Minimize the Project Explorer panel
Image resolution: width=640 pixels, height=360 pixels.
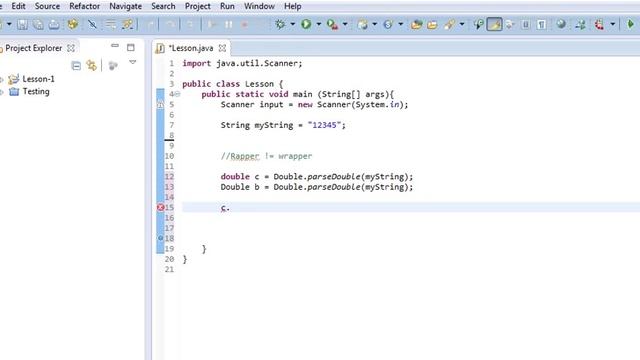(x=115, y=46)
